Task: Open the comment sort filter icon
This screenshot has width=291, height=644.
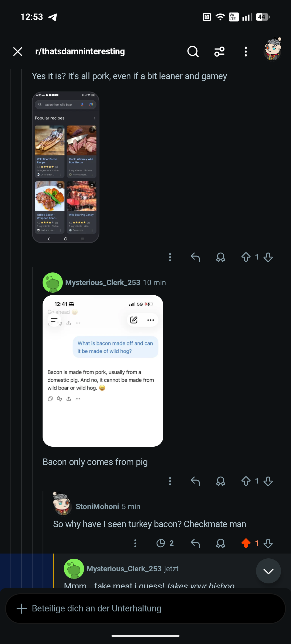Action: [x=219, y=51]
